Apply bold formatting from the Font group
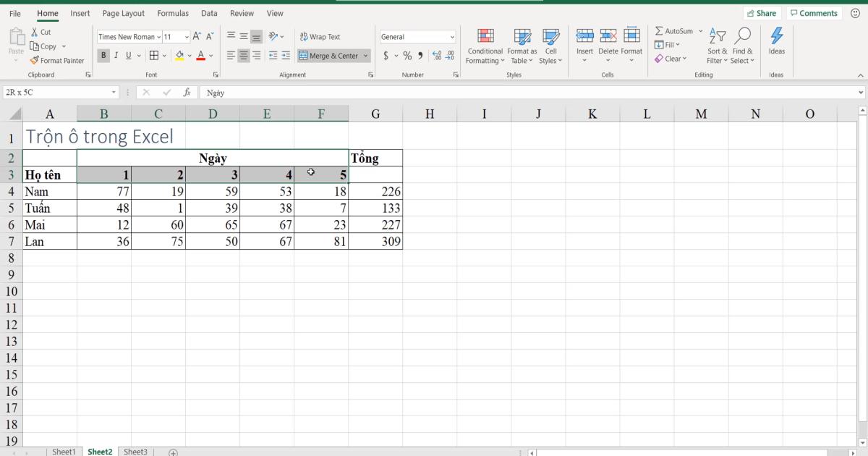This screenshot has width=868, height=456. point(102,55)
